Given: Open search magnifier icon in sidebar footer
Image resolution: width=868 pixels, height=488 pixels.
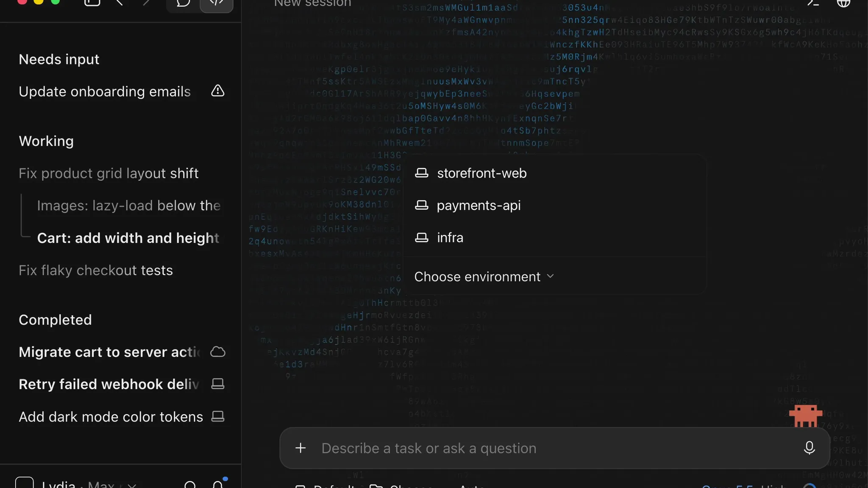Looking at the screenshot, I should (x=190, y=485).
